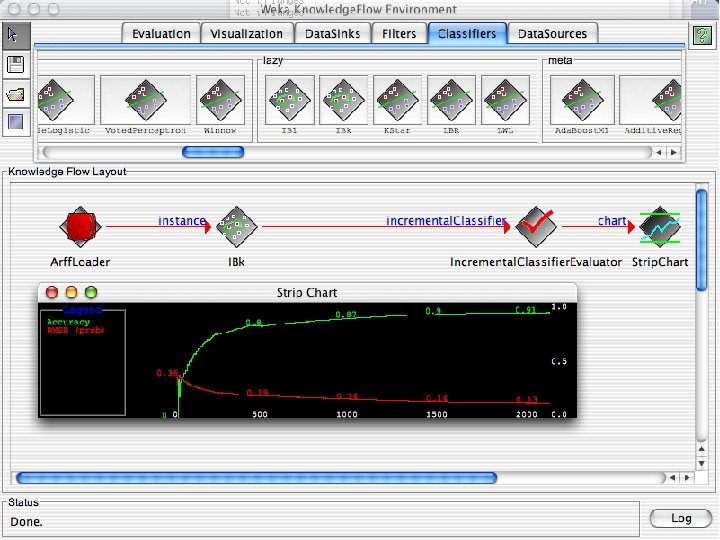Click the stop square icon in sidebar

[x=16, y=122]
